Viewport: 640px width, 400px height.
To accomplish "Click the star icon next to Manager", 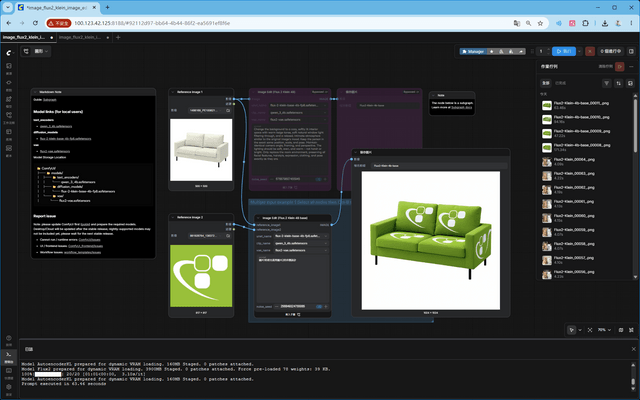I will pyautogui.click(x=491, y=51).
